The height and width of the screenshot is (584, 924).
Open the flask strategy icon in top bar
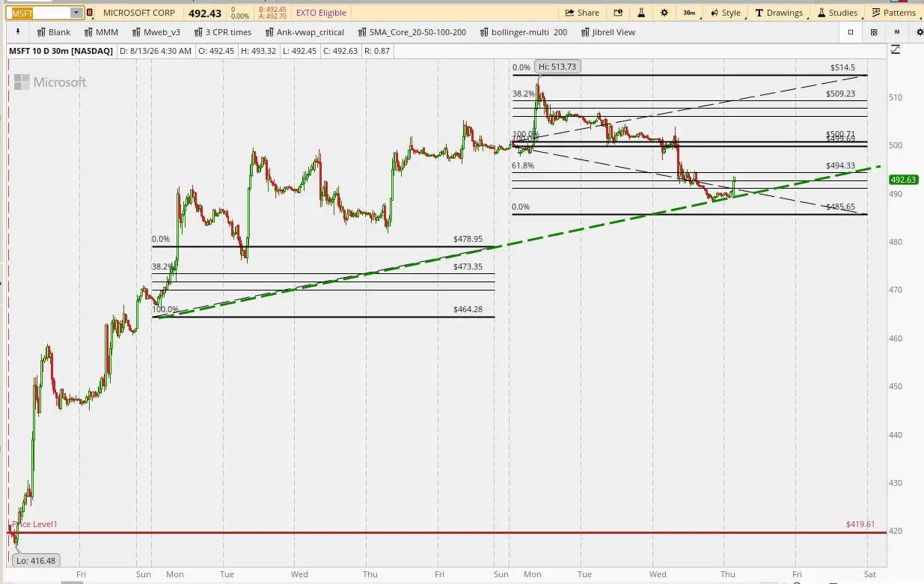pyautogui.click(x=641, y=13)
